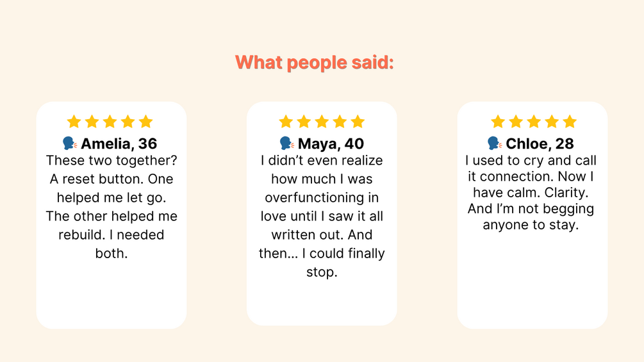Click Amelia's review text about reset button
The image size is (644, 362).
pyautogui.click(x=111, y=206)
